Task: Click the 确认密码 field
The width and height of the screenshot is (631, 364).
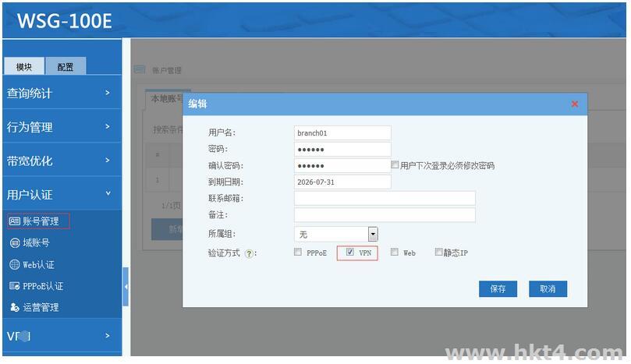Action: point(342,166)
